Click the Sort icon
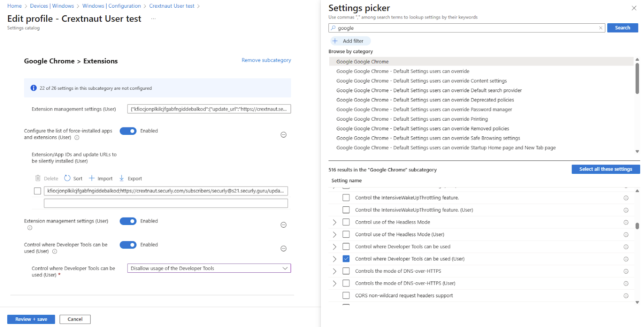Viewport: 644px width, 327px height. click(67, 178)
